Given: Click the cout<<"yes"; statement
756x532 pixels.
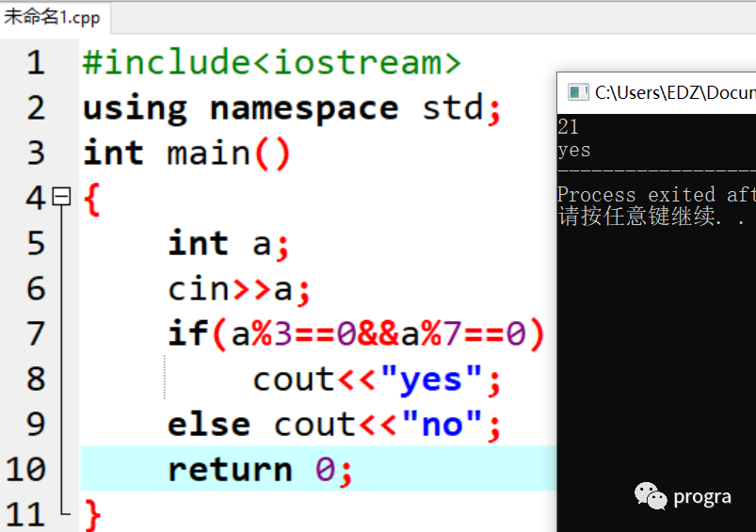Looking at the screenshot, I should tap(377, 380).
